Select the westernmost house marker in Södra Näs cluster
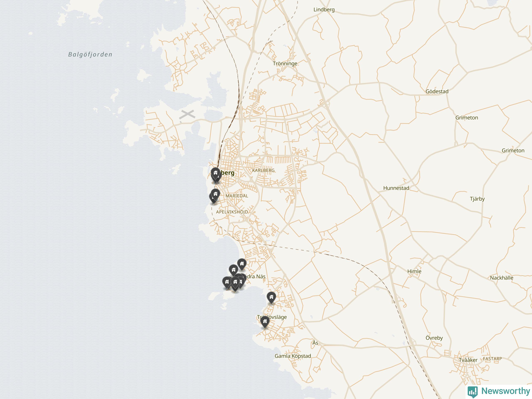The width and height of the screenshot is (532, 399). coord(227,282)
